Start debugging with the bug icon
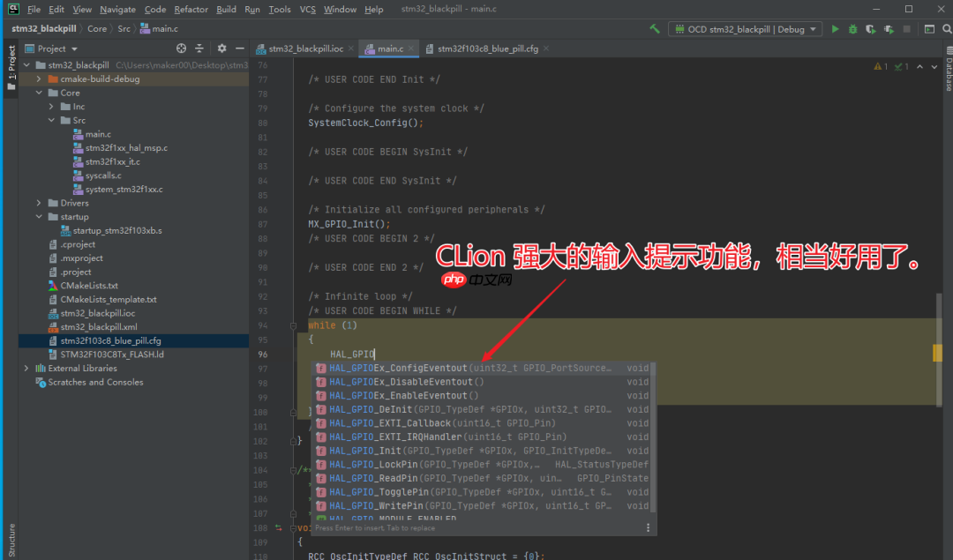This screenshot has width=953, height=560. [x=852, y=27]
